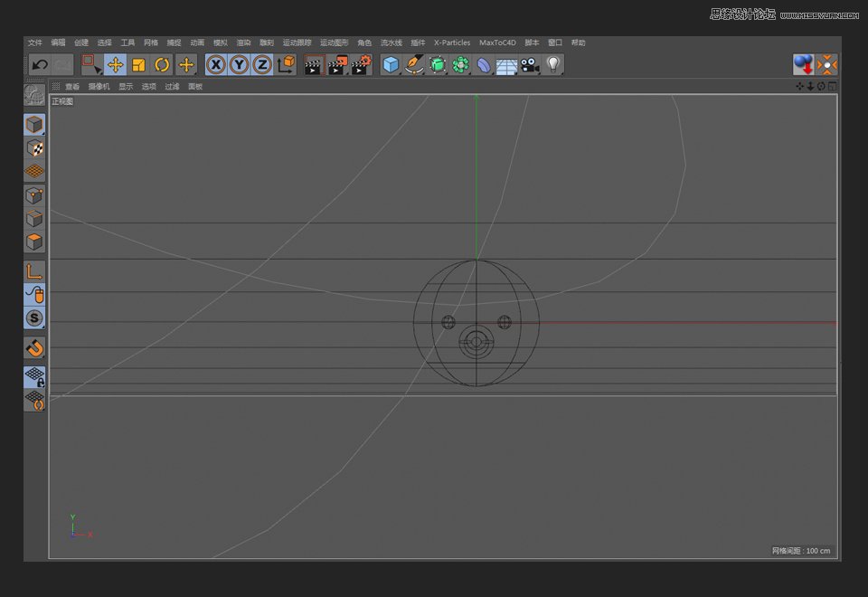Add a Camera object from toolbar
The width and height of the screenshot is (868, 597).
(530, 64)
